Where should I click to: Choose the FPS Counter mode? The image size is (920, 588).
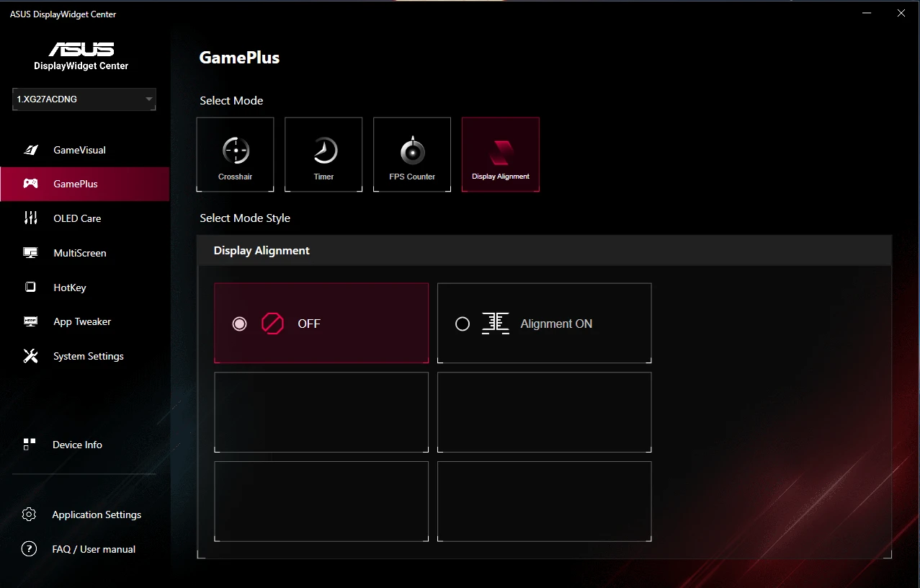(412, 154)
